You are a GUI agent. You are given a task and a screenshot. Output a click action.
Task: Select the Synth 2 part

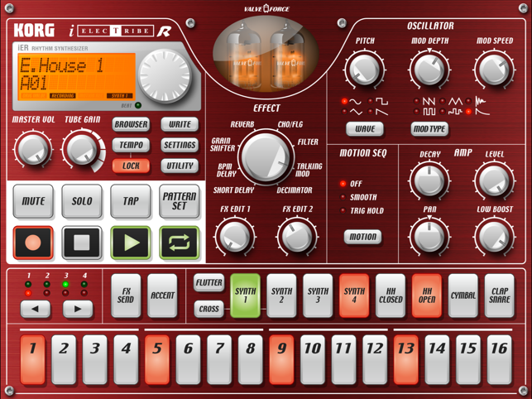coord(281,296)
